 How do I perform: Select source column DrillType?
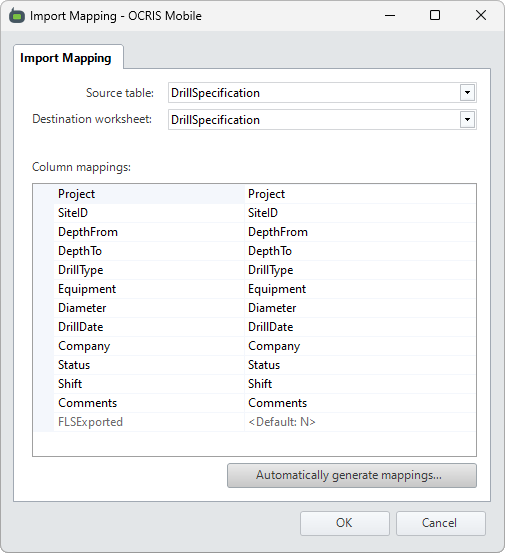[149, 270]
